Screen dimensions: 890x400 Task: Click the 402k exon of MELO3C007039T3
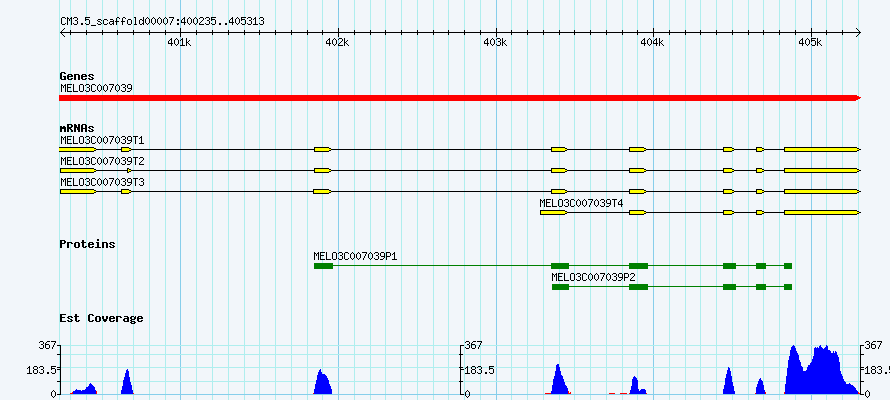322,192
